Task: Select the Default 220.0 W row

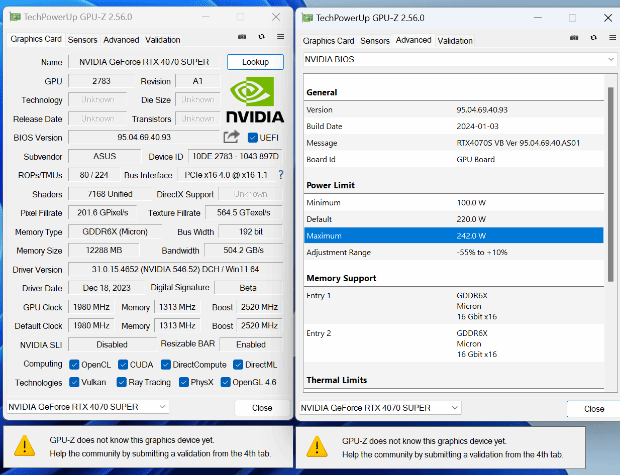Action: [454, 219]
